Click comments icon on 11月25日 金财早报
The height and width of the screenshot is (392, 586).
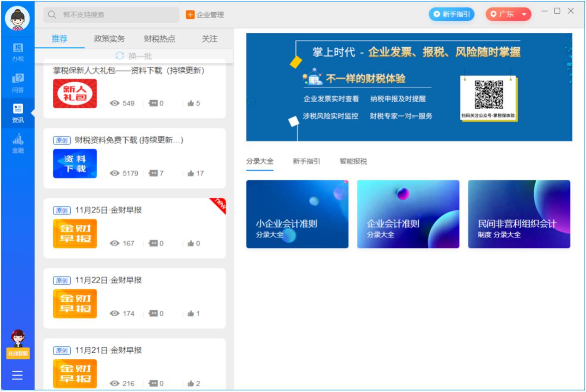pyautogui.click(x=153, y=244)
